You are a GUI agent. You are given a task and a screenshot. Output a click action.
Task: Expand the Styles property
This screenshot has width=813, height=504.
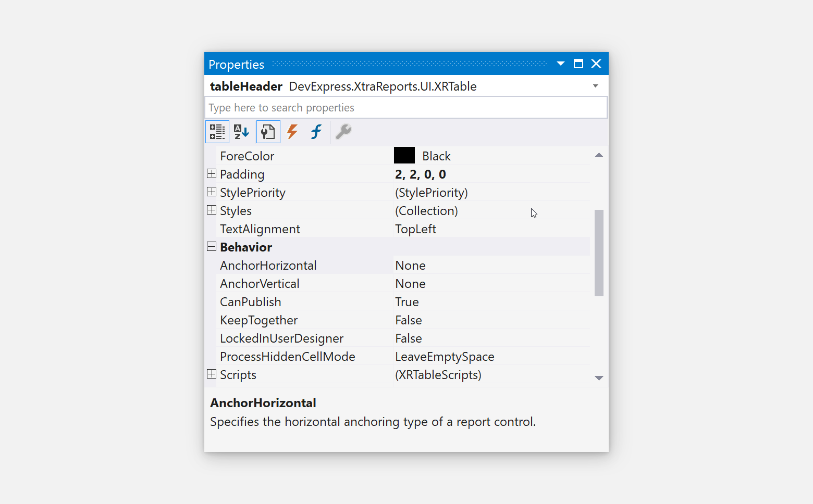(212, 210)
